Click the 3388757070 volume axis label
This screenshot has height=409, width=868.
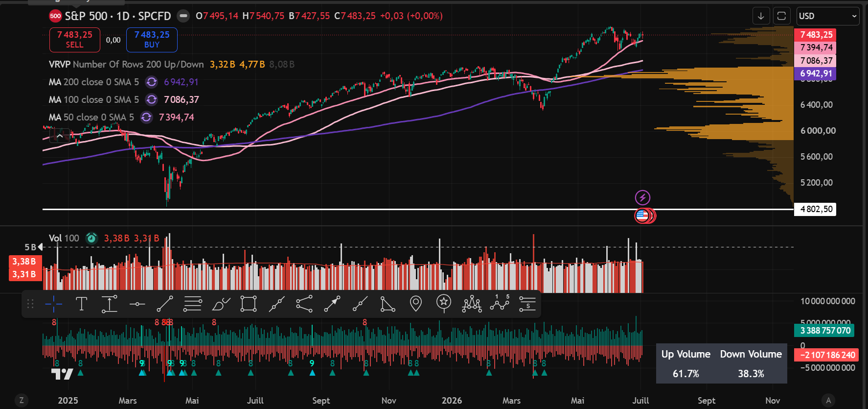click(824, 331)
